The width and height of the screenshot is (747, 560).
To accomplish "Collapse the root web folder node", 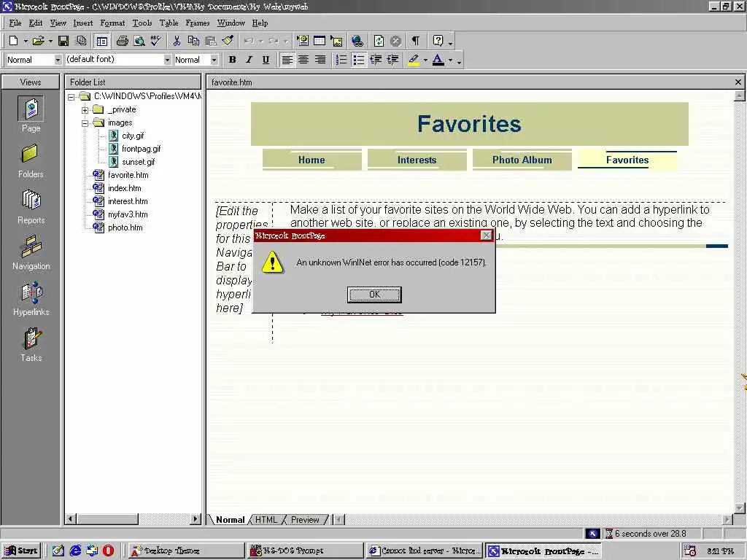I will [x=71, y=97].
